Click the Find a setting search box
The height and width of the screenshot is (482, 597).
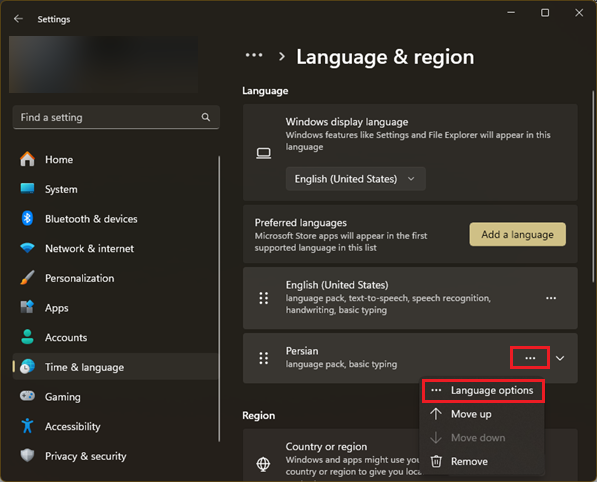click(116, 117)
